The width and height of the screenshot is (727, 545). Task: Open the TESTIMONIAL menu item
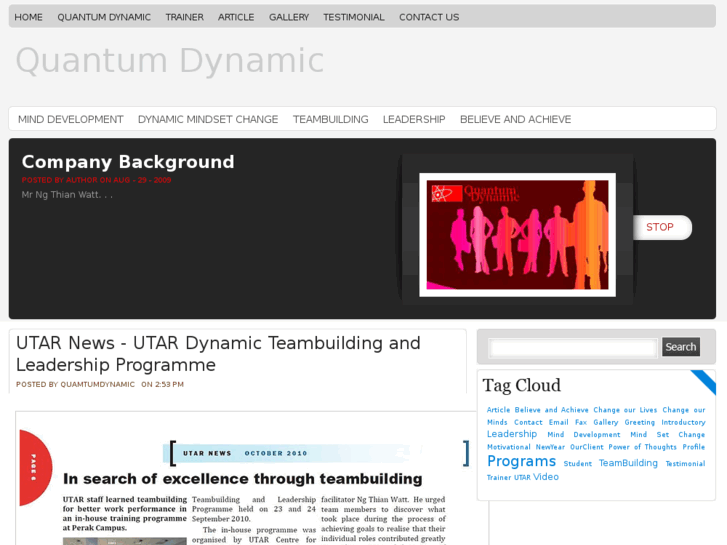(x=353, y=17)
